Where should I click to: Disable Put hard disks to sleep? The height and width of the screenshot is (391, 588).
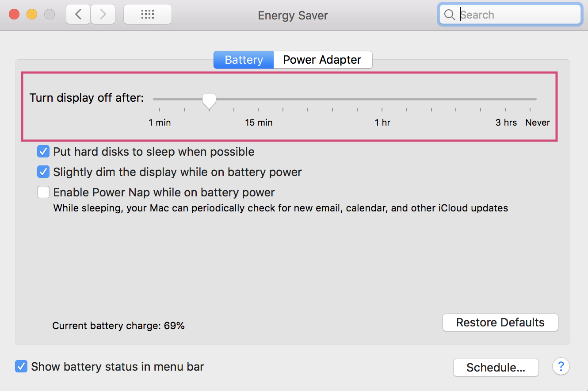(x=43, y=152)
